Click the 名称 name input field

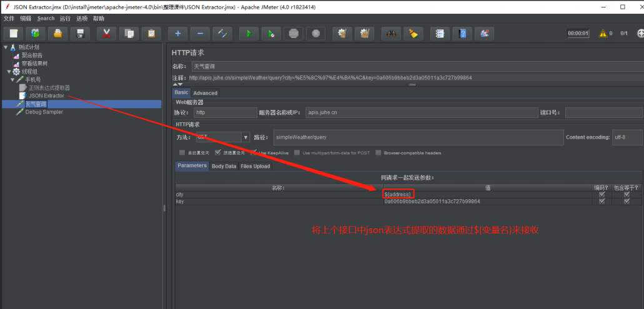(417, 66)
